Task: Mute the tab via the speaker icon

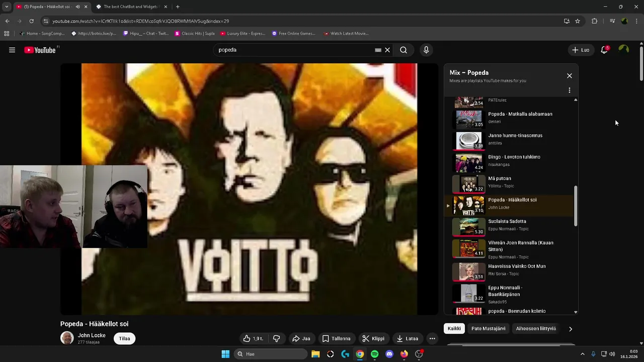Action: click(x=77, y=7)
